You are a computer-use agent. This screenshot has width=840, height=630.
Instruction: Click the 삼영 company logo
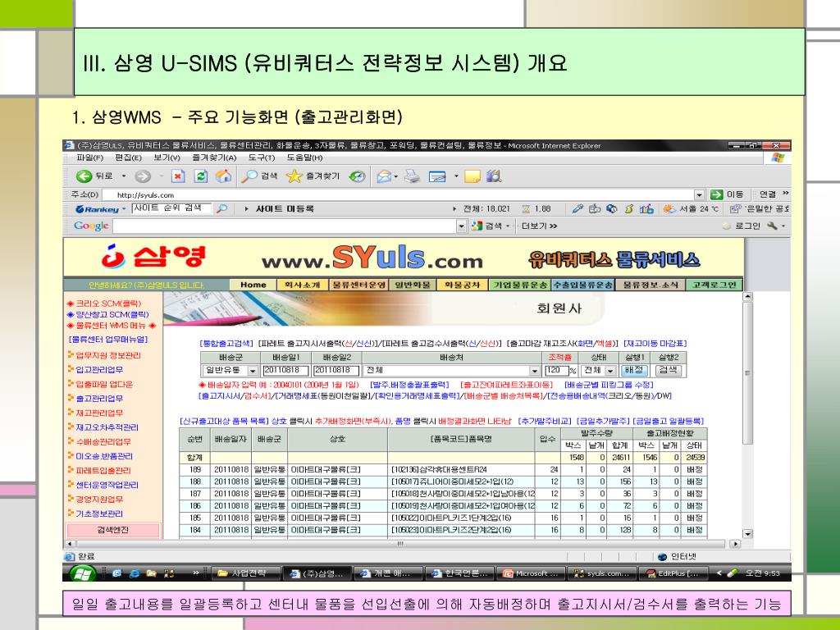tap(153, 257)
